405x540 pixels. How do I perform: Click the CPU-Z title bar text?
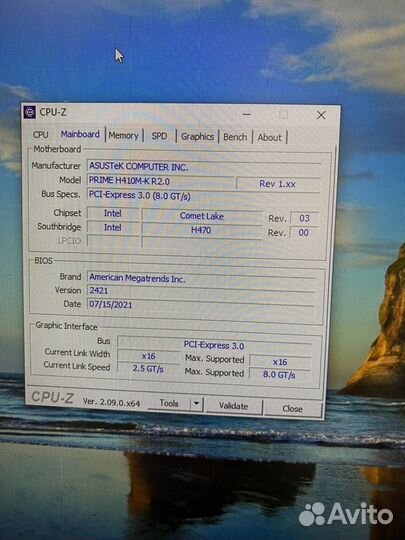(53, 112)
